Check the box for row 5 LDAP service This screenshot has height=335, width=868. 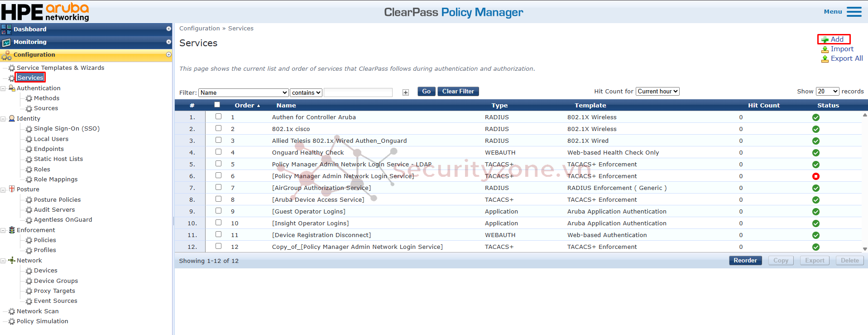pos(218,164)
